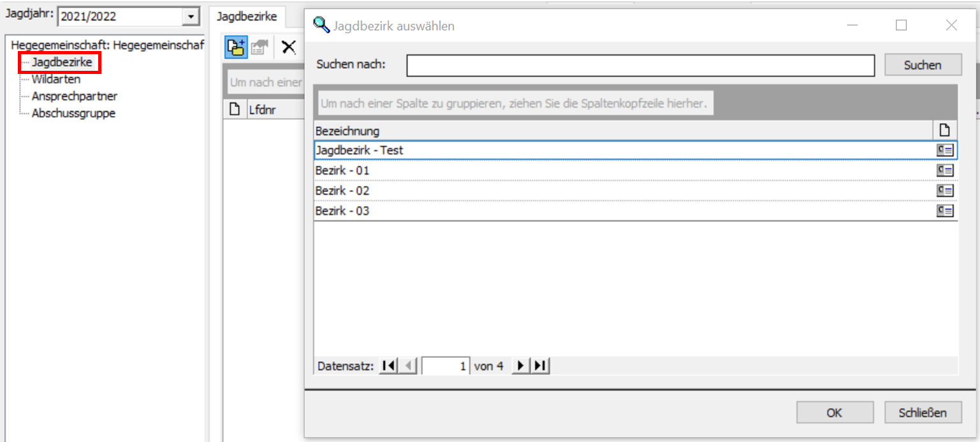
Task: Click the card icon in Bezirk - 02 row
Action: point(944,191)
